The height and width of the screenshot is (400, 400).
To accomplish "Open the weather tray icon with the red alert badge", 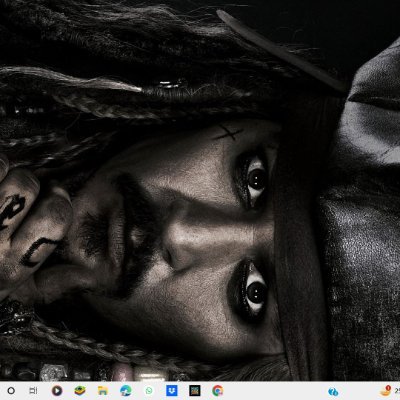I will [386, 390].
